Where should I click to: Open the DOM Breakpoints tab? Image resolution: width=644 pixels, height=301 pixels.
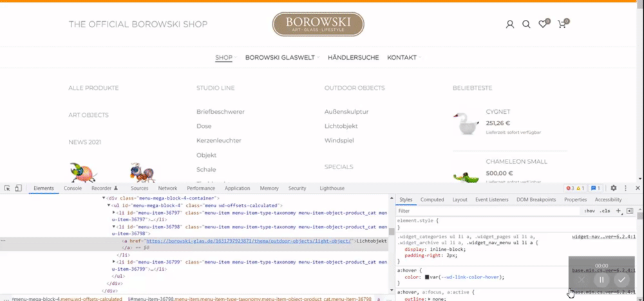coord(536,200)
